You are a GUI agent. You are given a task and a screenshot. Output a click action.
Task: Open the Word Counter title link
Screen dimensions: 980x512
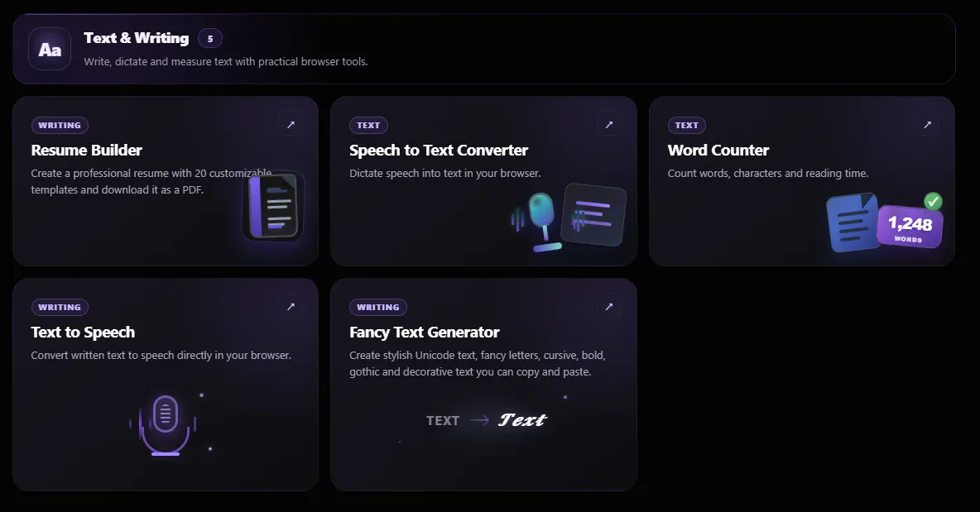[x=718, y=151]
